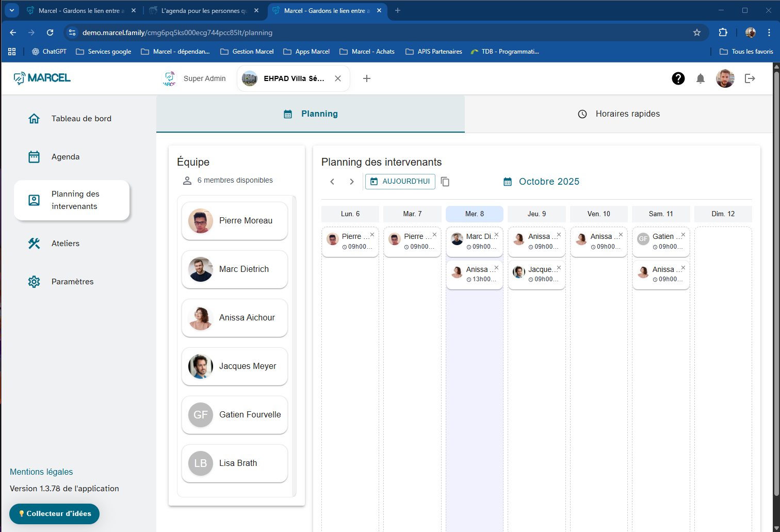Image resolution: width=780 pixels, height=532 pixels.
Task: Click the help question mark icon
Action: 678,78
